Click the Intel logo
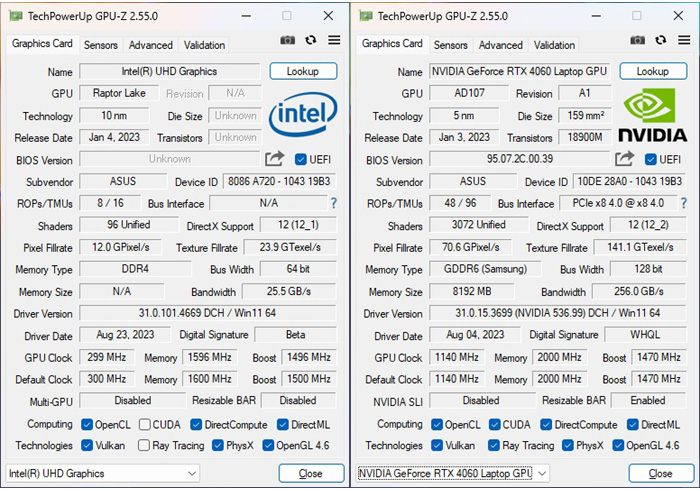 click(x=303, y=114)
